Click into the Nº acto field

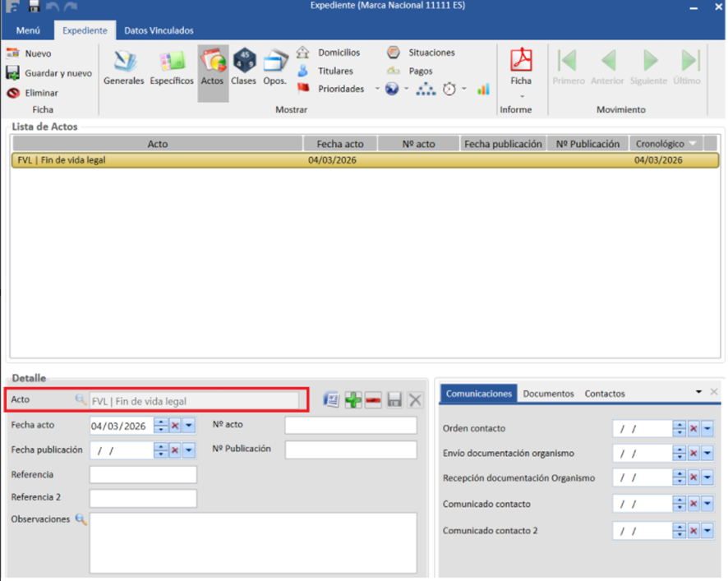(351, 426)
